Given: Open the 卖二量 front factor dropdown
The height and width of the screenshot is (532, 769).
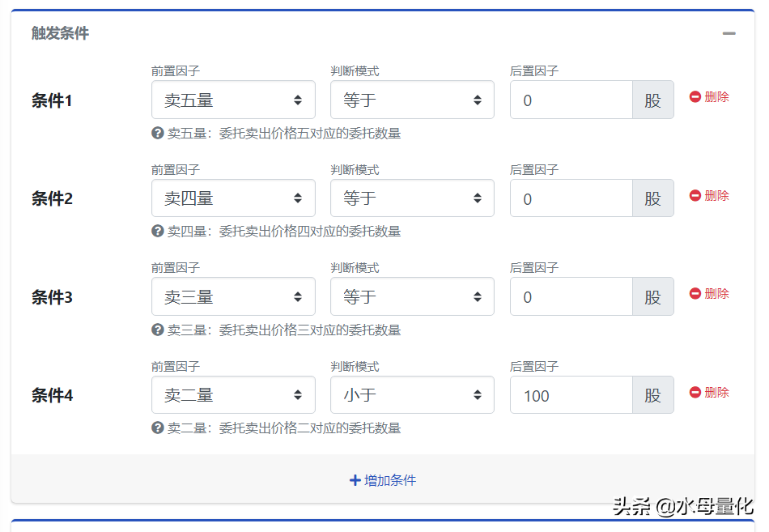Looking at the screenshot, I should [233, 395].
